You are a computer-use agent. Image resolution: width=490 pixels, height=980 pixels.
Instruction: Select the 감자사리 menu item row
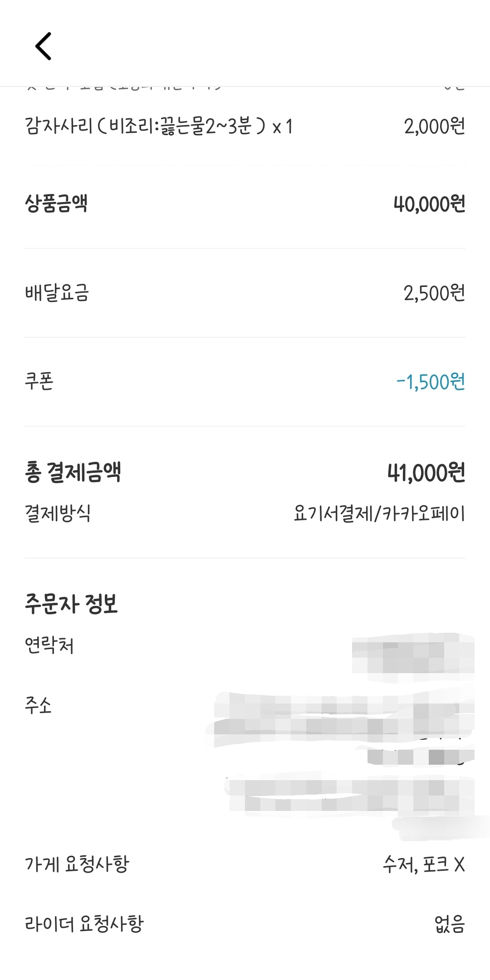click(x=159, y=126)
